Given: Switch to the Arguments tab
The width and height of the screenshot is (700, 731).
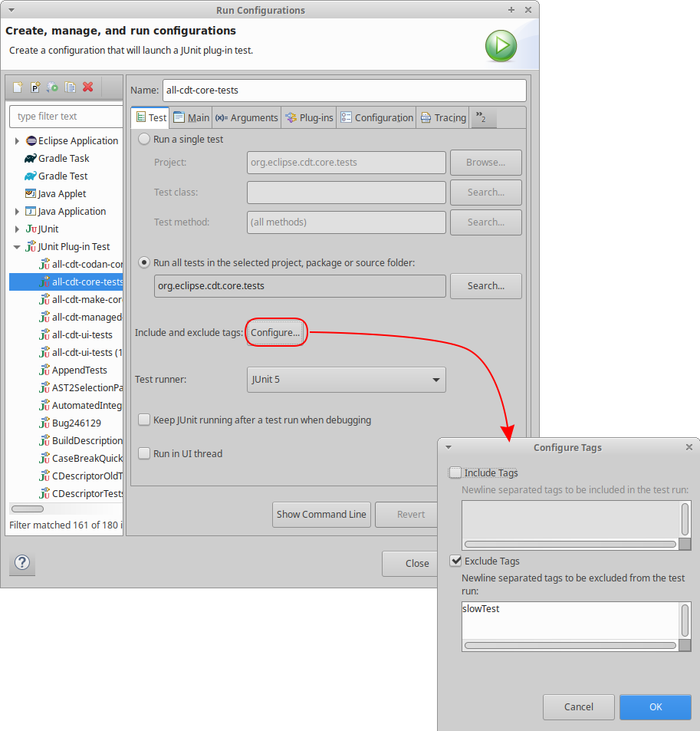Looking at the screenshot, I should (247, 117).
